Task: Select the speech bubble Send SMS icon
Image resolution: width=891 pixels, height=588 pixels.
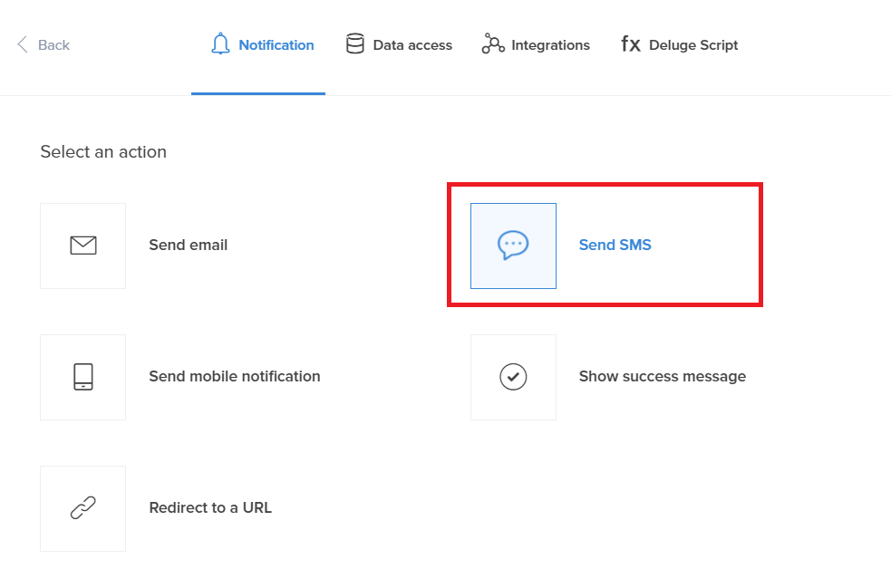Action: (513, 246)
